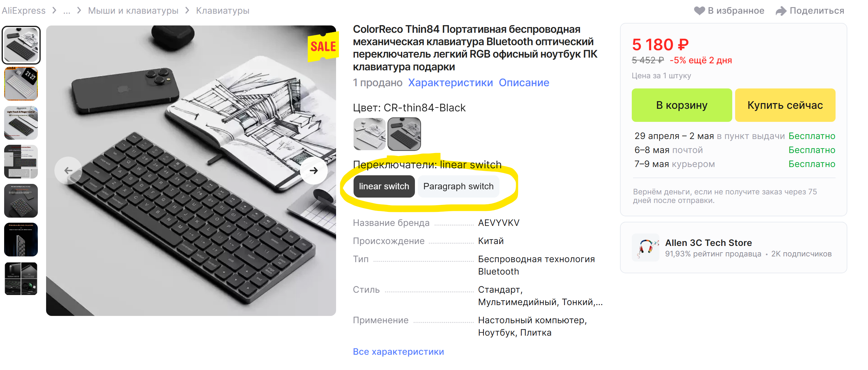Jump to the Описание section
The height and width of the screenshot is (370, 868).
(x=524, y=83)
